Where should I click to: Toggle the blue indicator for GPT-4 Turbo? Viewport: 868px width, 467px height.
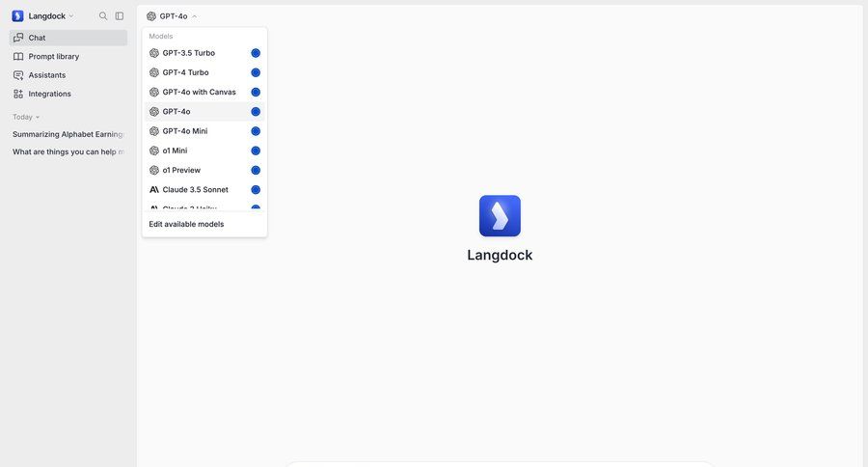[256, 72]
